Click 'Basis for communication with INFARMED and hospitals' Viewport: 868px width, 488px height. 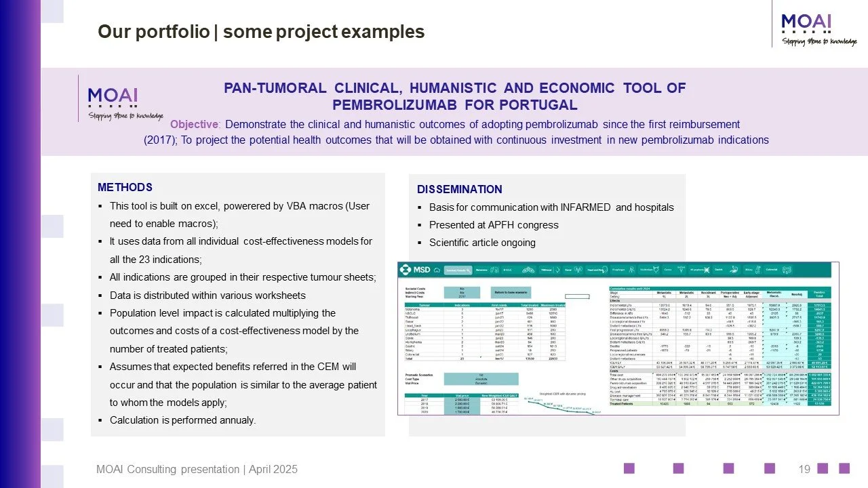pos(551,207)
